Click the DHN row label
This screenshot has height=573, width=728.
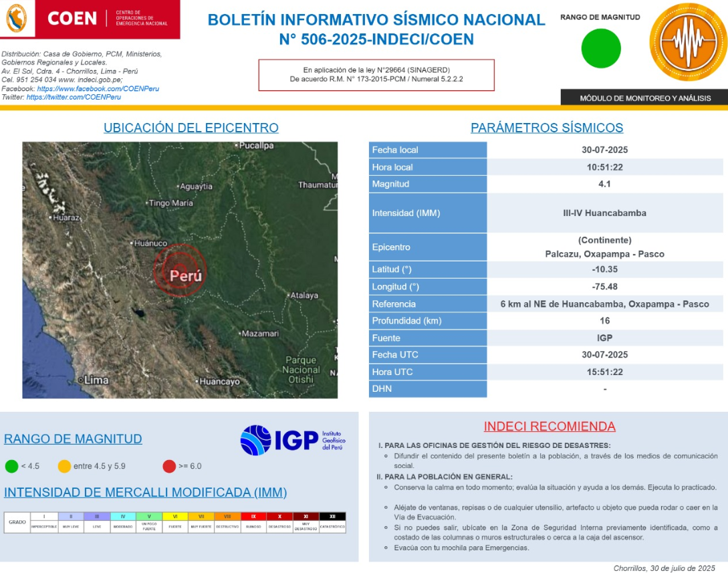(428, 388)
